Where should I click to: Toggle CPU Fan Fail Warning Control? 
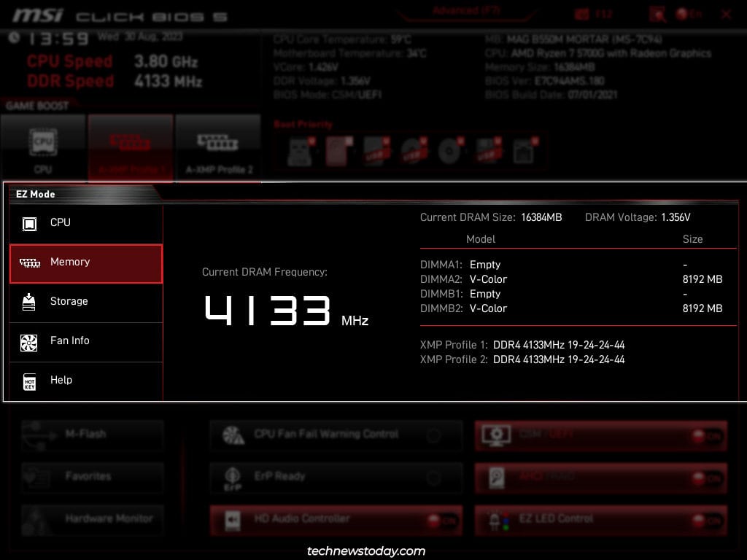336,435
